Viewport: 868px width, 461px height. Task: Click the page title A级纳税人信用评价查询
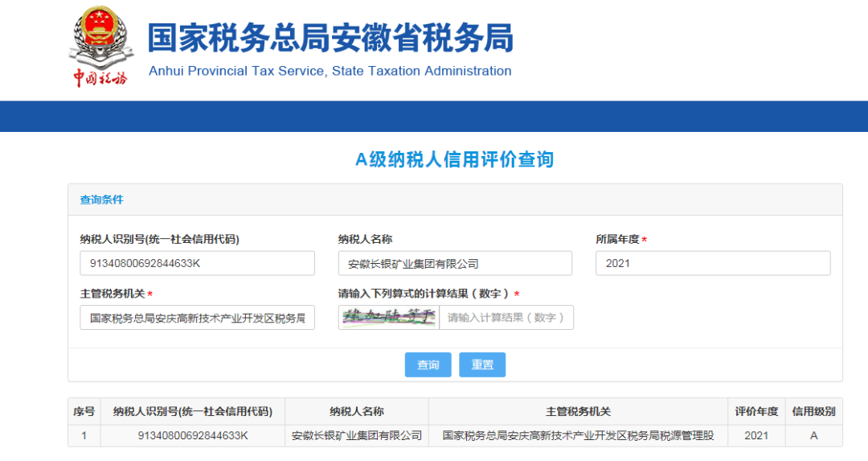(x=454, y=159)
